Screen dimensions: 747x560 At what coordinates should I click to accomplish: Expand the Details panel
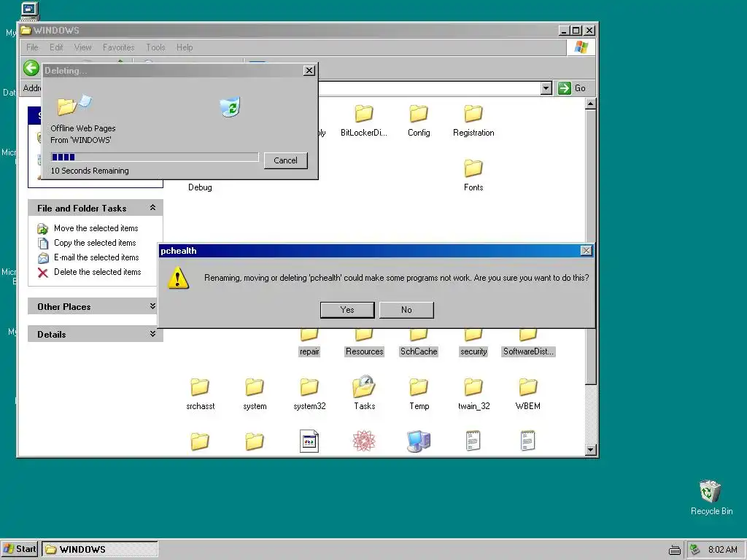(x=152, y=334)
